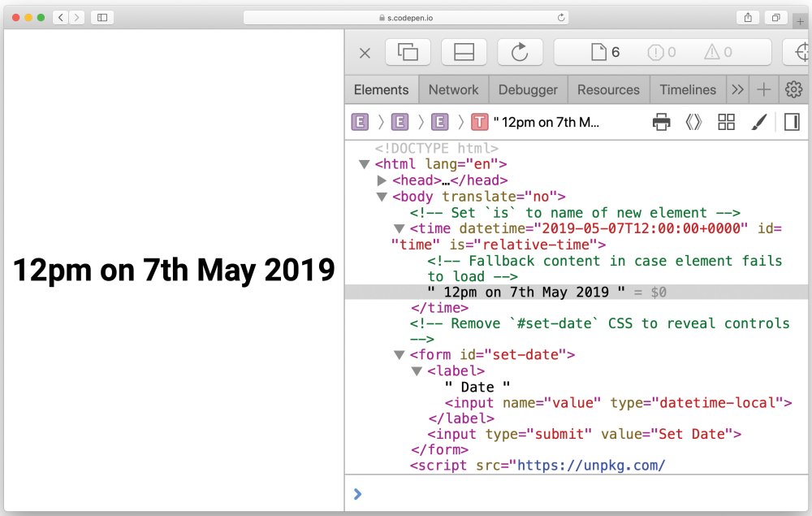Open inspector settings gear
Viewport: 812px width, 516px height.
(x=793, y=89)
